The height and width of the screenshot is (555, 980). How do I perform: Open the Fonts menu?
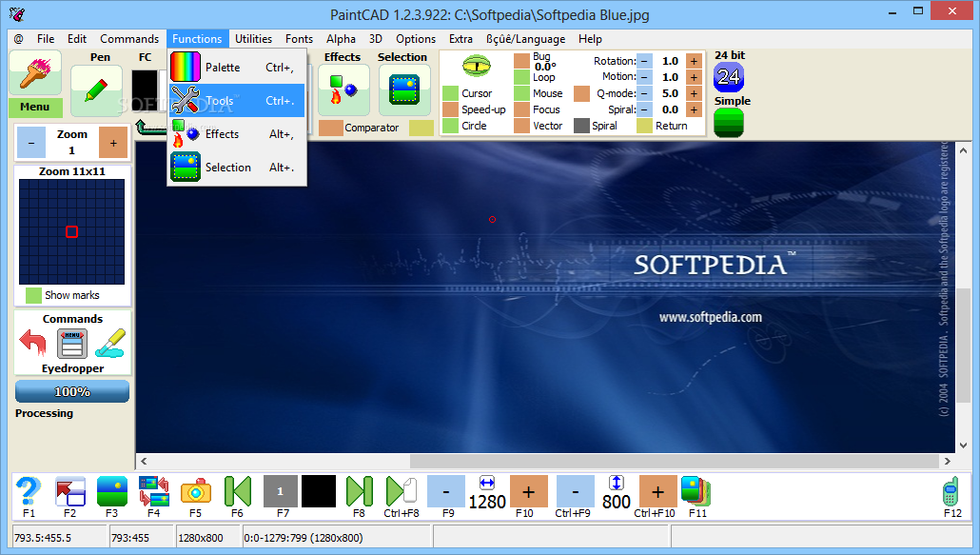pyautogui.click(x=299, y=39)
